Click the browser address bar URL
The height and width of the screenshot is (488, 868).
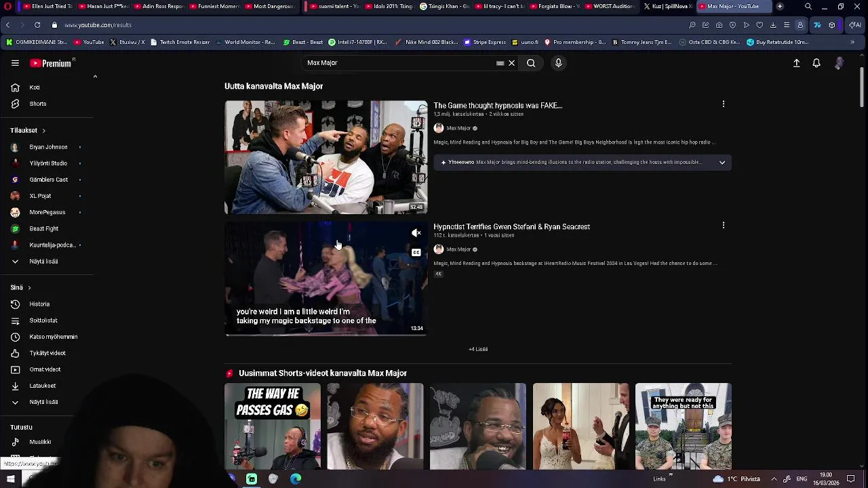(98, 25)
